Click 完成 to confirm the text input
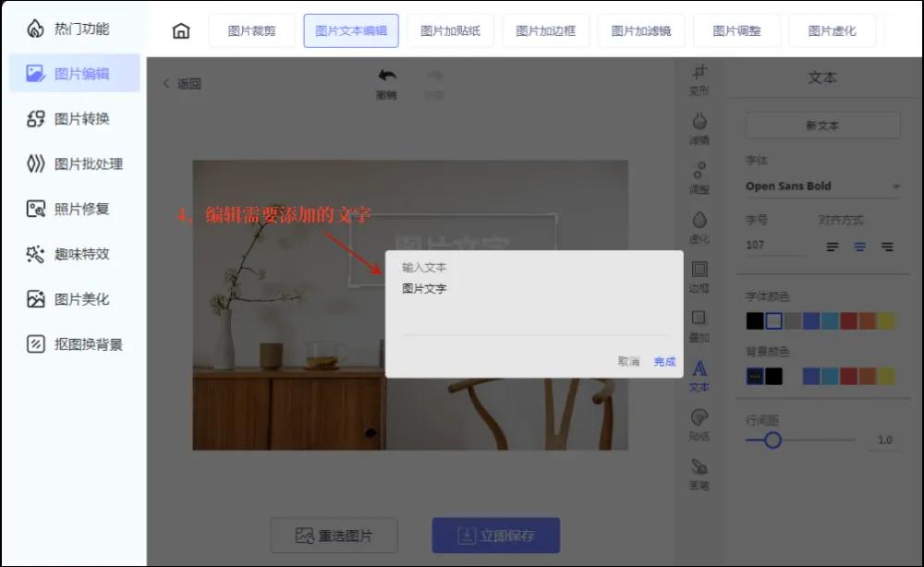The height and width of the screenshot is (567, 924). pyautogui.click(x=663, y=361)
